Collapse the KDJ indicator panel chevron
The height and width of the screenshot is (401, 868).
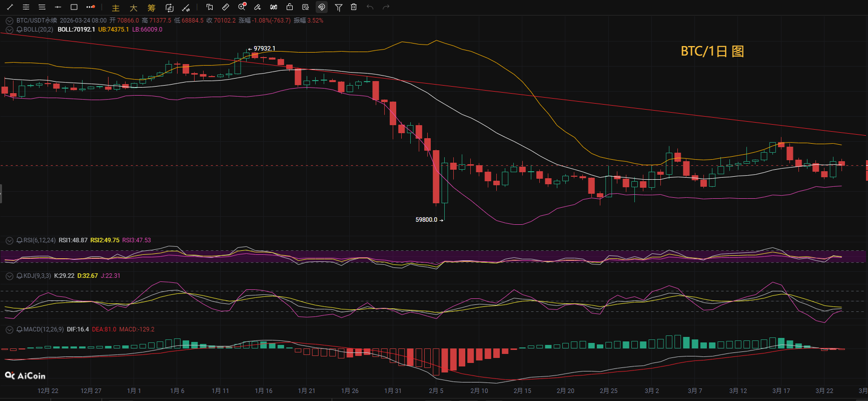(x=9, y=276)
